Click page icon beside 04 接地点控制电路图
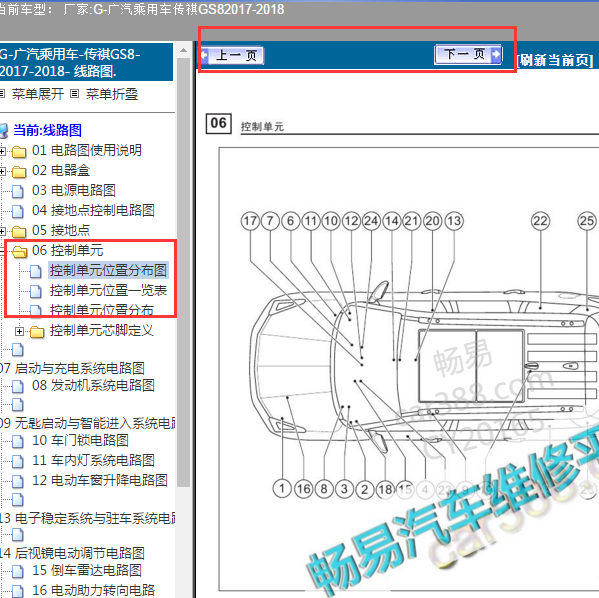The width and height of the screenshot is (599, 598). 18,211
